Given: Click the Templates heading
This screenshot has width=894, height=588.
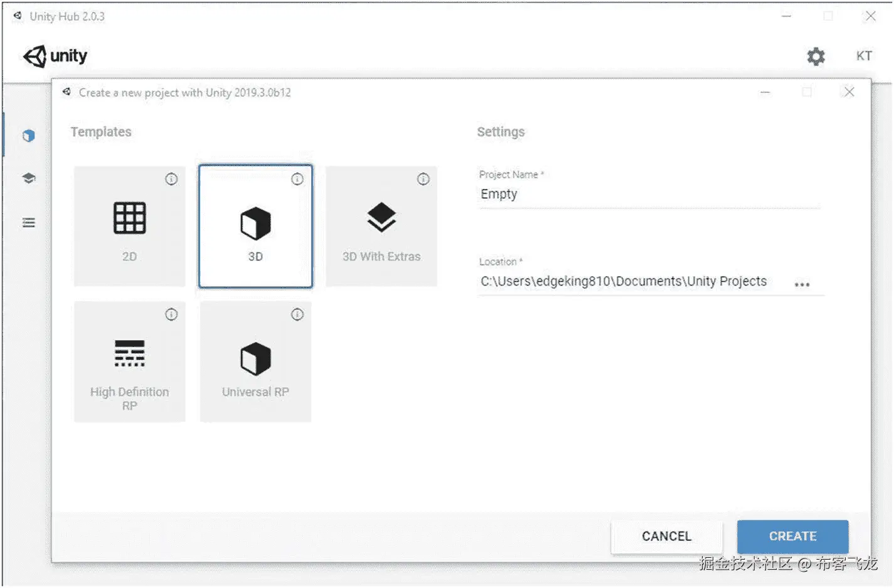Looking at the screenshot, I should pos(101,132).
